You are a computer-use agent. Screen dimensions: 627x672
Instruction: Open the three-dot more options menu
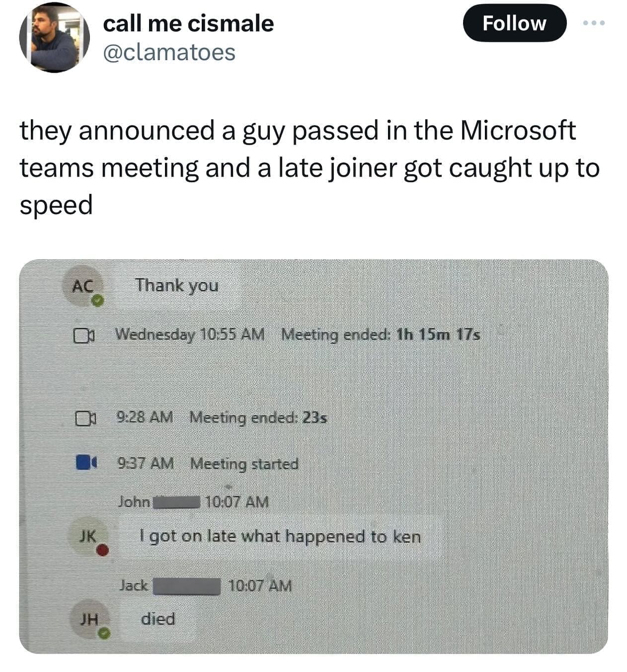595,23
